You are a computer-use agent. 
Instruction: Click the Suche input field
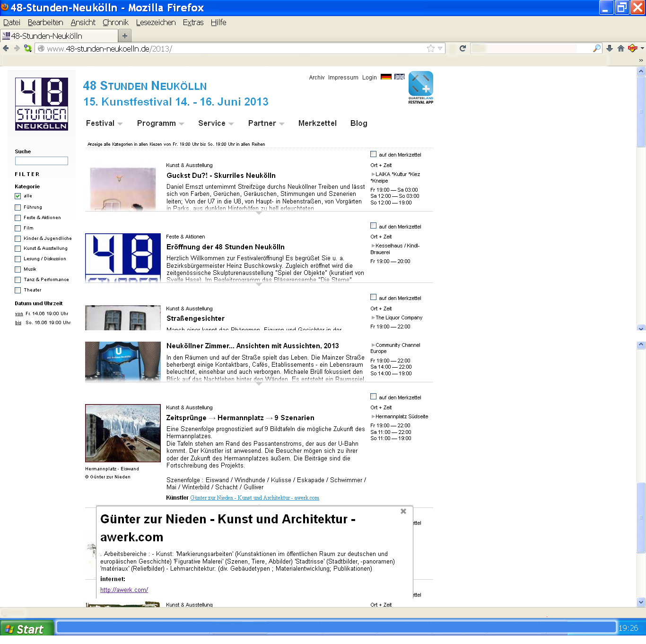click(x=42, y=161)
